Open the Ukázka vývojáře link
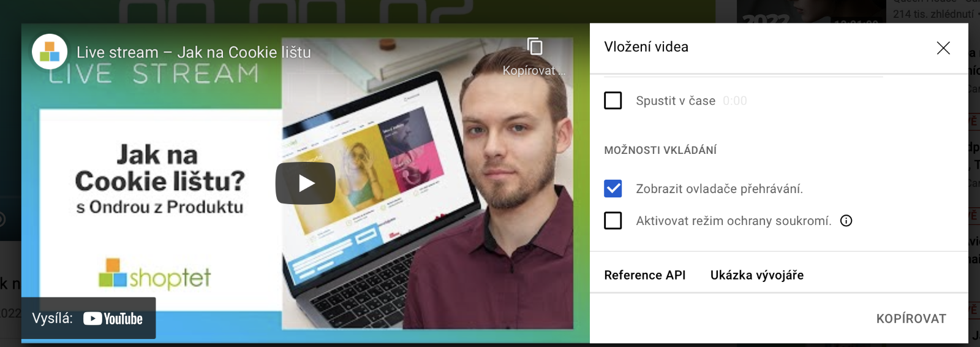The width and height of the screenshot is (980, 347). pos(757,275)
